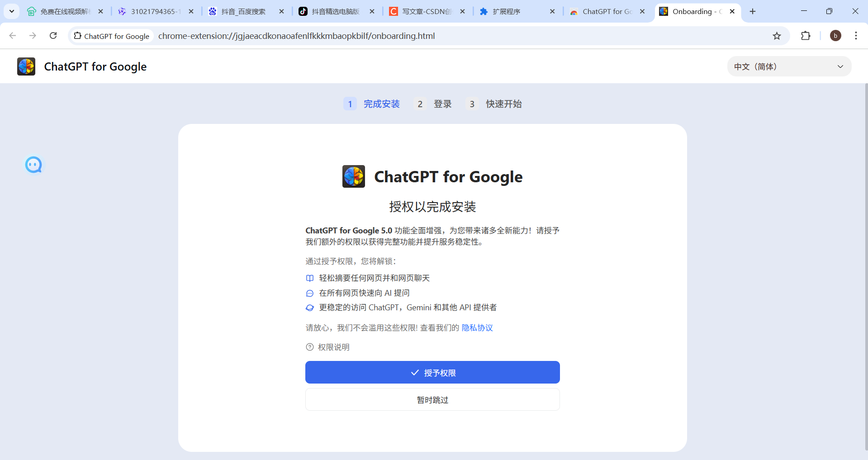Open the Extensions puzzle icon in toolbar
Viewport: 868px width, 460px height.
pyautogui.click(x=806, y=36)
